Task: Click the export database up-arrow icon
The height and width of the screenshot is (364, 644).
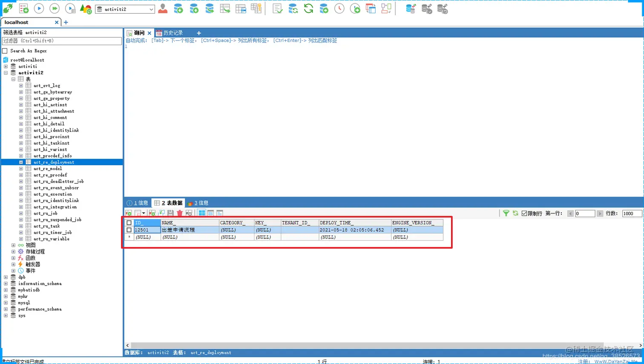Action: [x=194, y=9]
